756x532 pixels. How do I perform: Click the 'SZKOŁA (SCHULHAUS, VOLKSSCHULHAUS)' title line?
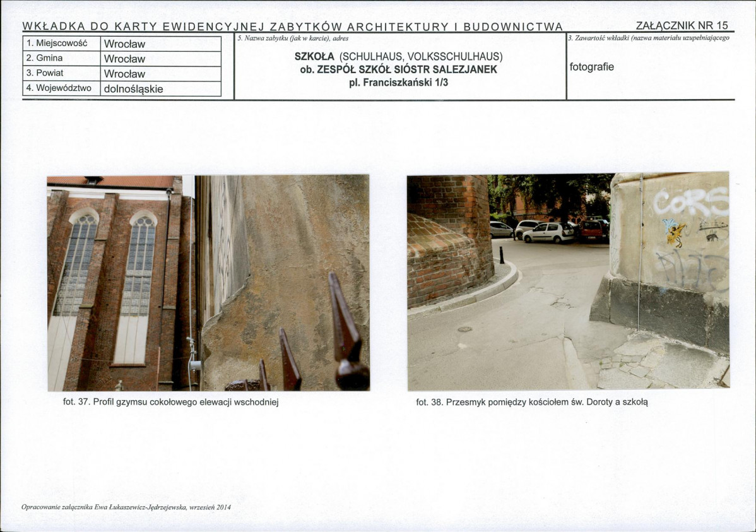[398, 56]
